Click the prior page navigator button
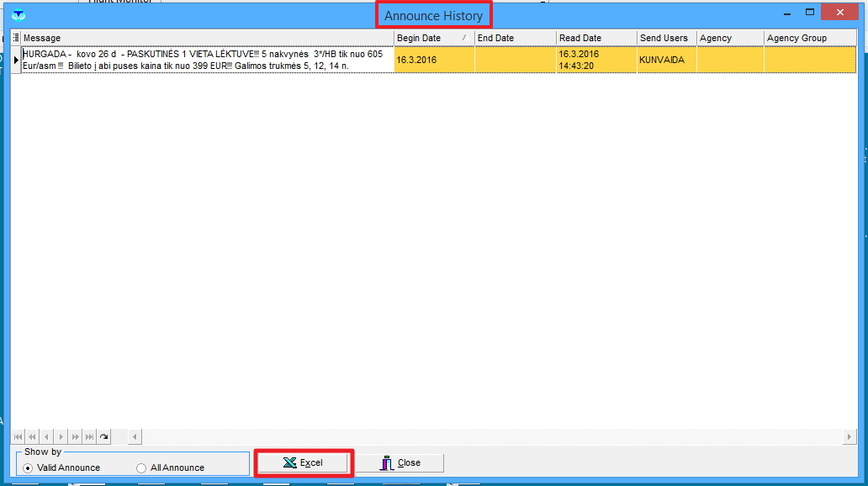The height and width of the screenshot is (486, 868). tap(32, 437)
